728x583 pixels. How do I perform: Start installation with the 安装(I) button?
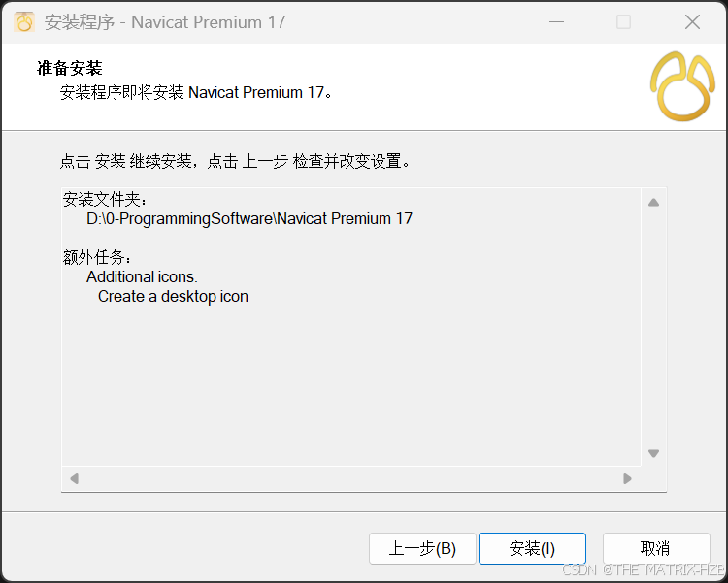point(532,549)
